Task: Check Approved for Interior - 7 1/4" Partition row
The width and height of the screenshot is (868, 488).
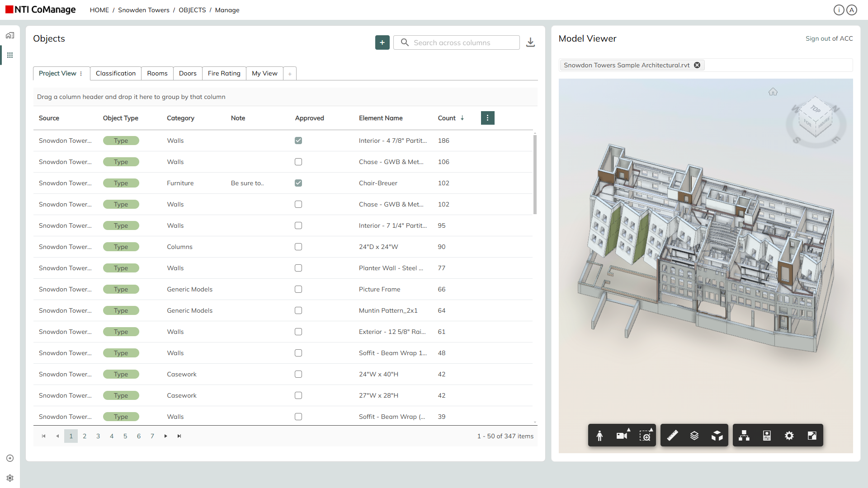Action: coord(298,225)
